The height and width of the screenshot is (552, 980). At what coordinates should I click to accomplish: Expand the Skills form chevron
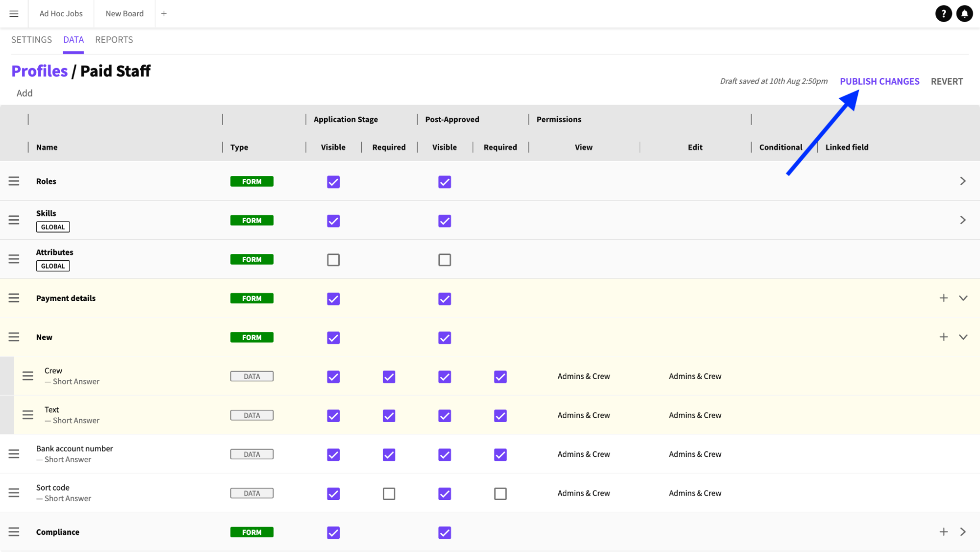pyautogui.click(x=963, y=220)
